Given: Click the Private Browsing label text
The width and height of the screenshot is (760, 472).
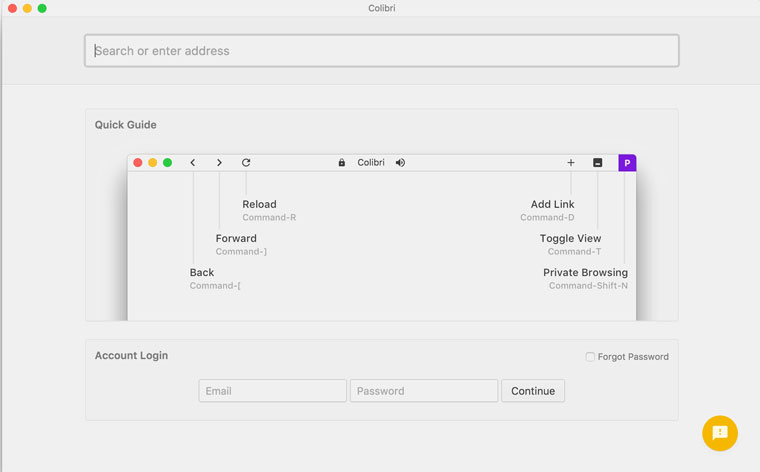Looking at the screenshot, I should click(586, 272).
